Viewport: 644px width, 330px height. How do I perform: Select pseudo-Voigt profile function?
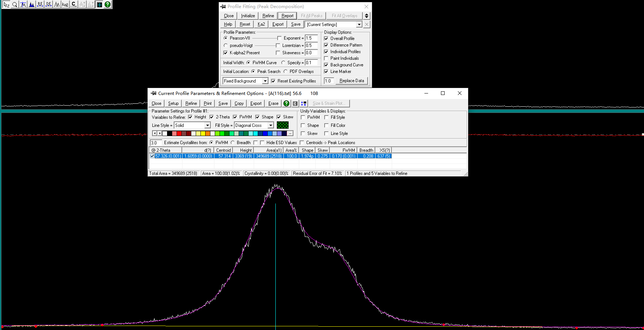tap(226, 45)
